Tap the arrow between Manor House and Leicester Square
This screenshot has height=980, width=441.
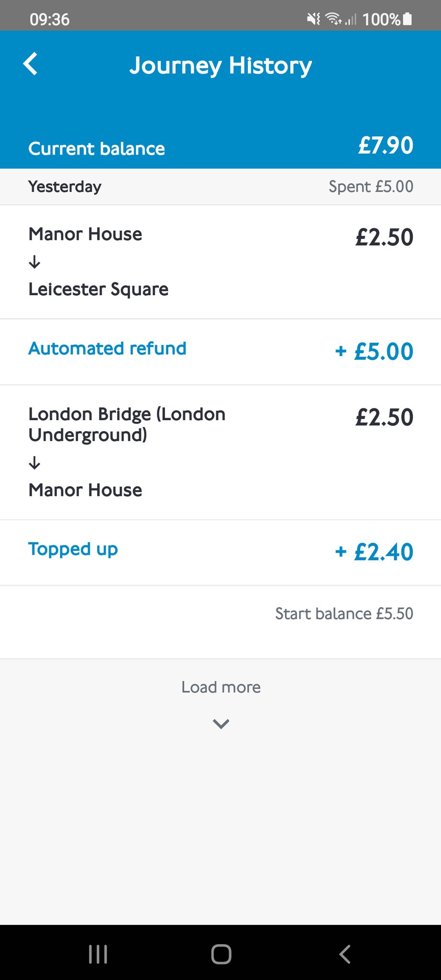(34, 262)
